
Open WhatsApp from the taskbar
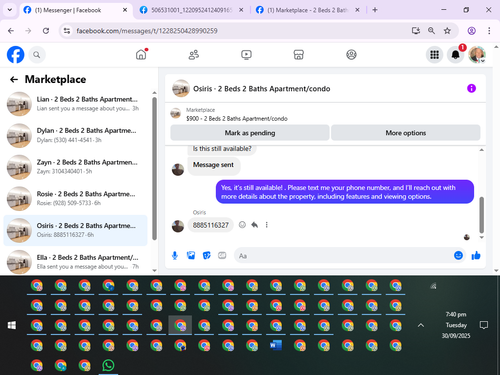(x=108, y=365)
